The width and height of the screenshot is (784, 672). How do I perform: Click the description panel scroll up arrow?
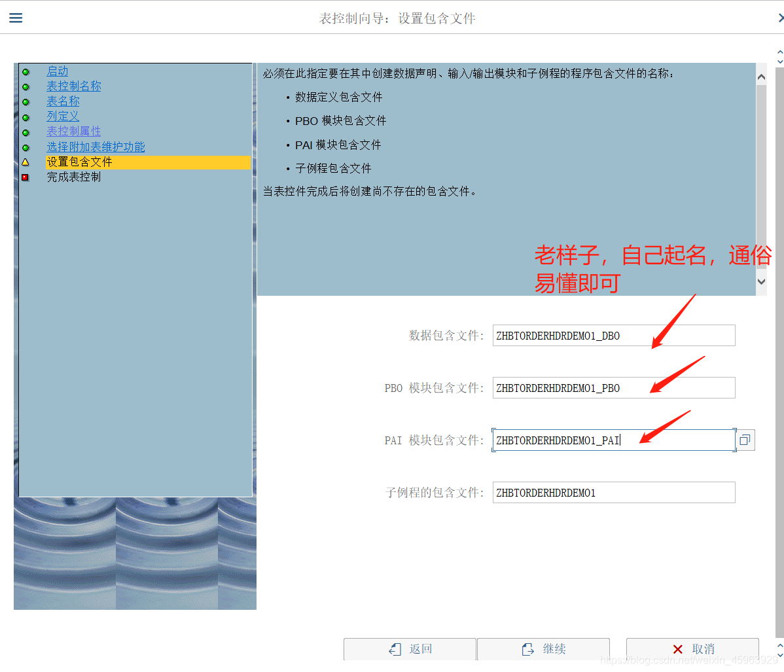point(761,77)
